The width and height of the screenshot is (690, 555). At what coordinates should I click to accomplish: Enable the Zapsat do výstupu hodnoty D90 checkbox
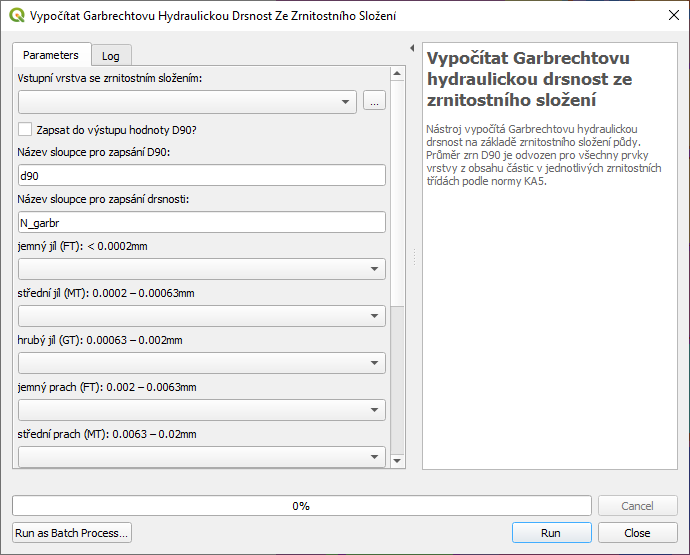coord(25,129)
